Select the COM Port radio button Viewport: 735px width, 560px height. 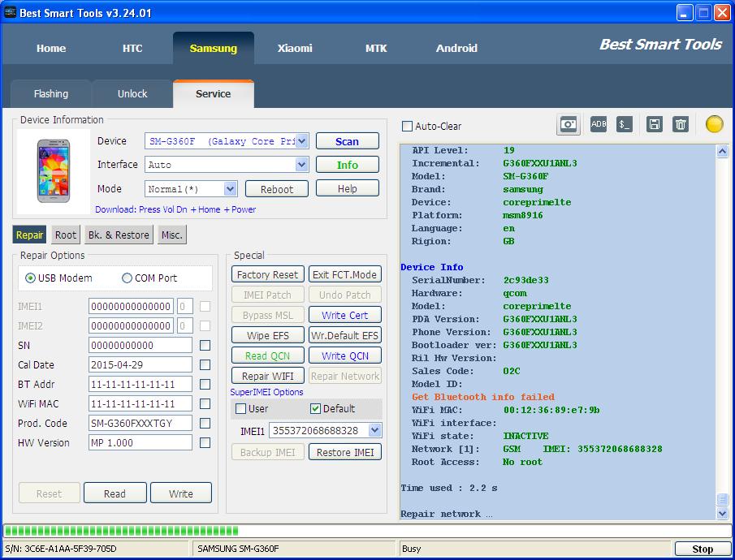point(127,278)
